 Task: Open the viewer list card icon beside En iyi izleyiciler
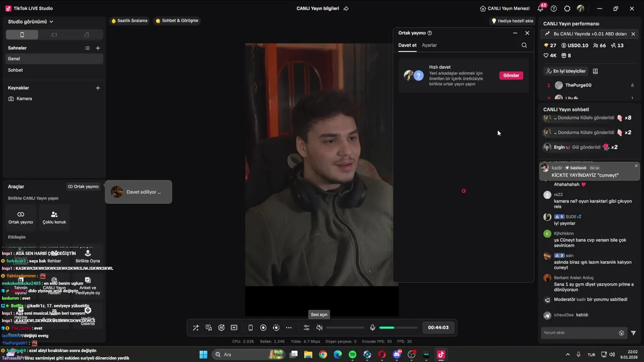coord(595,71)
